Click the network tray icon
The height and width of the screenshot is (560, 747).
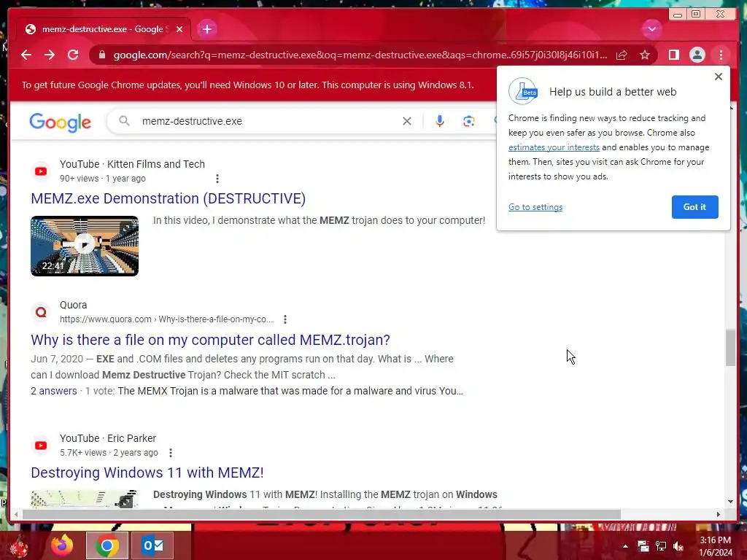(x=661, y=546)
